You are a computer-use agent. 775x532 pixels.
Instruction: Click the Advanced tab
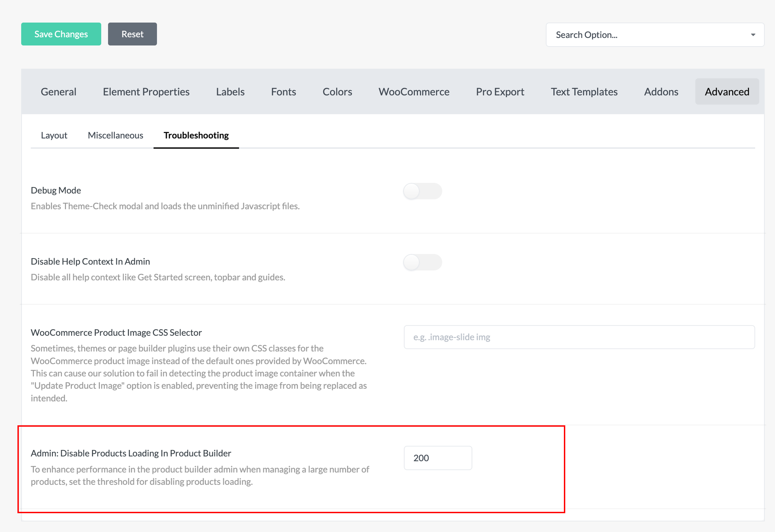coord(727,92)
